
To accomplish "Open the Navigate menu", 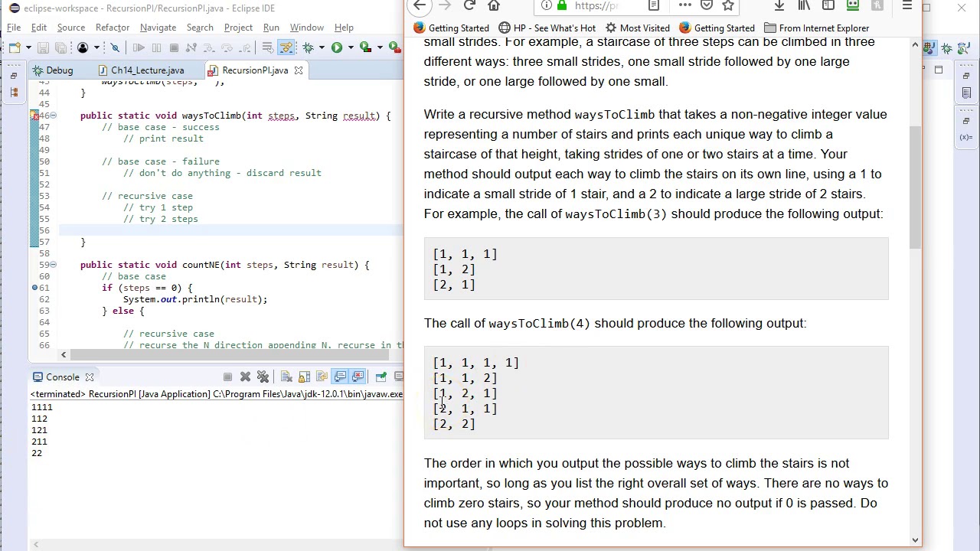I will pos(158,28).
